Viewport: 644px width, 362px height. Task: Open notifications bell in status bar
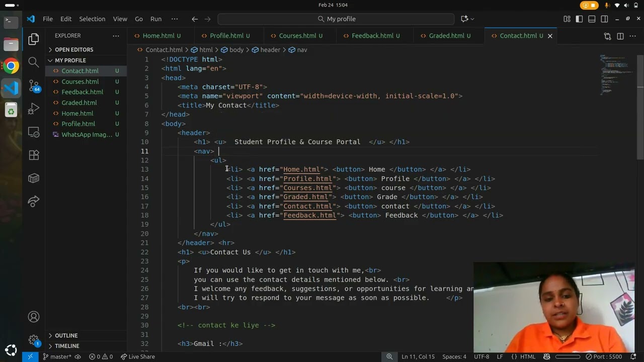tap(633, 356)
